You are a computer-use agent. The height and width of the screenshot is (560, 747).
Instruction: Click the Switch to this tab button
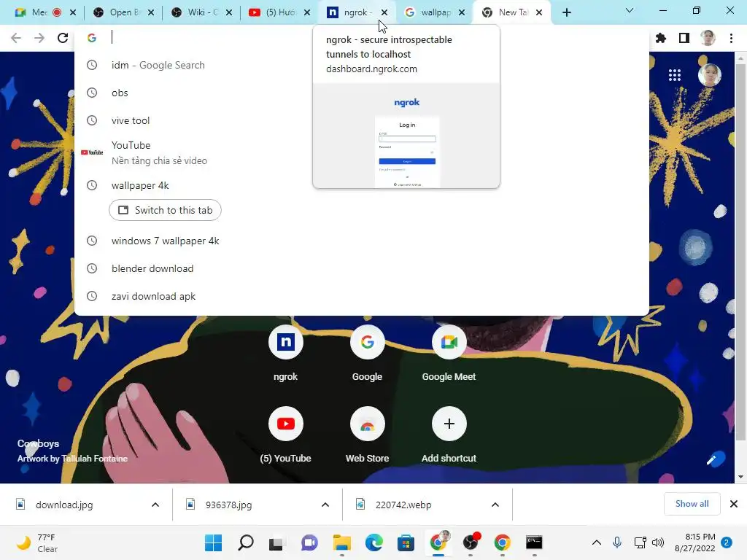coord(166,210)
